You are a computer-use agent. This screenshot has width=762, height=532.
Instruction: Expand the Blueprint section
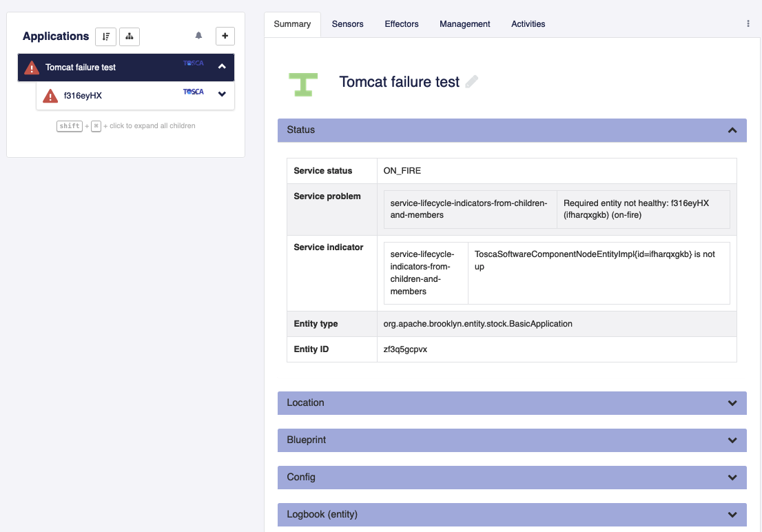tap(732, 440)
